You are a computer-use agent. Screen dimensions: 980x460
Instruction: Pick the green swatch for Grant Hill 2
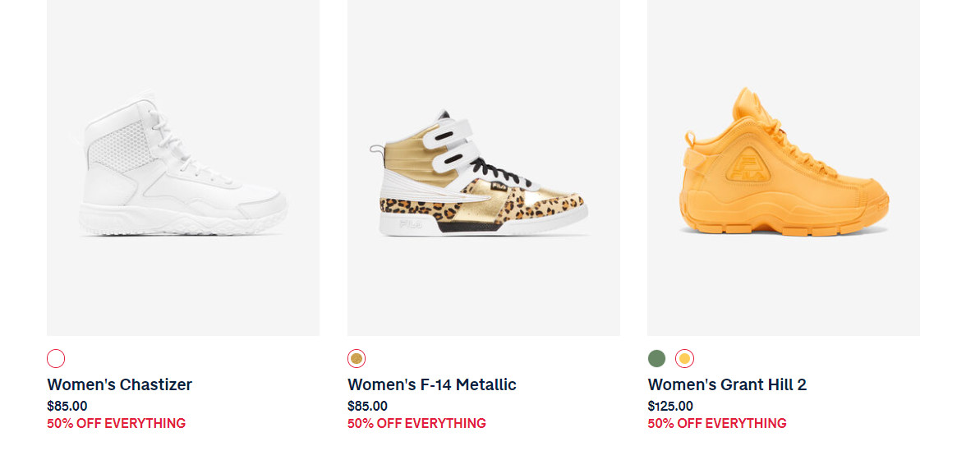click(x=656, y=358)
